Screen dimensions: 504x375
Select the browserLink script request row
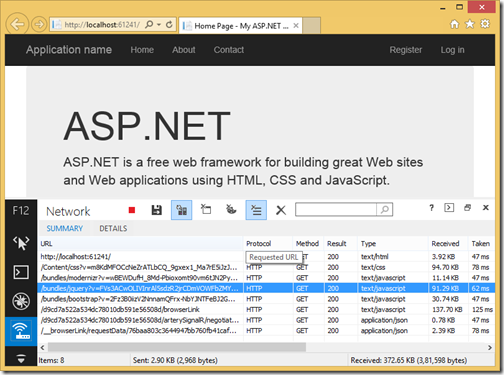tap(266, 310)
